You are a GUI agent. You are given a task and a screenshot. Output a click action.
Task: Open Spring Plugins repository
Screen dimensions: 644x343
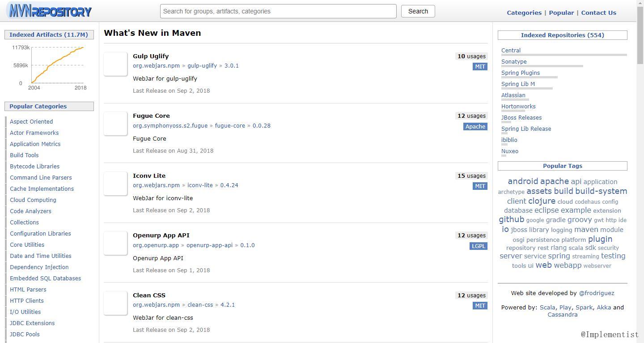[x=521, y=73]
